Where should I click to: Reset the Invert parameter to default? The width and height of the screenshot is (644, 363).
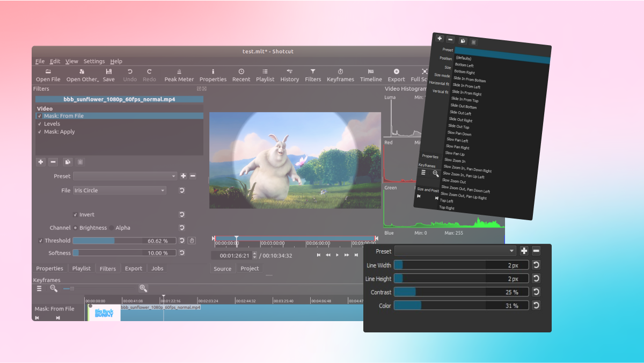pyautogui.click(x=182, y=215)
